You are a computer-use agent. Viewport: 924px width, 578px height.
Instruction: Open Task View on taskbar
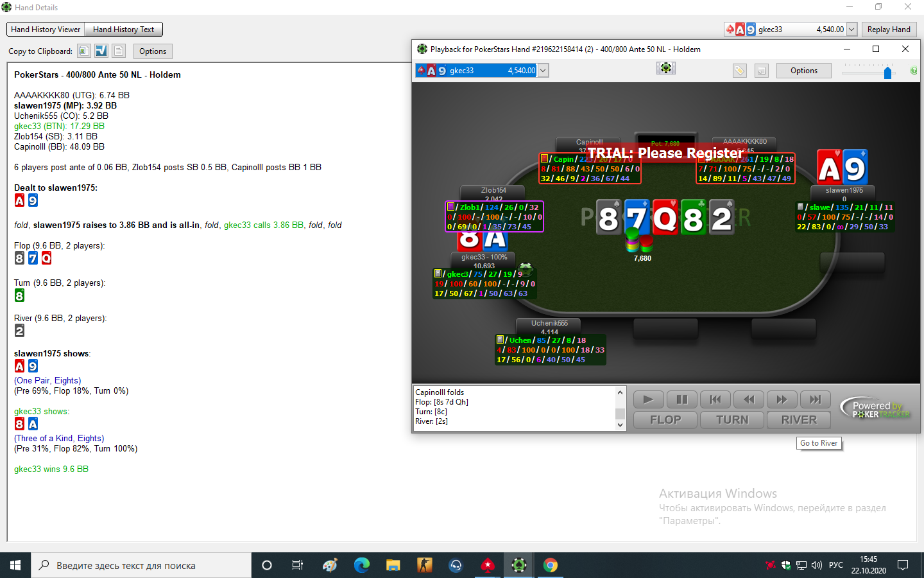pyautogui.click(x=298, y=565)
